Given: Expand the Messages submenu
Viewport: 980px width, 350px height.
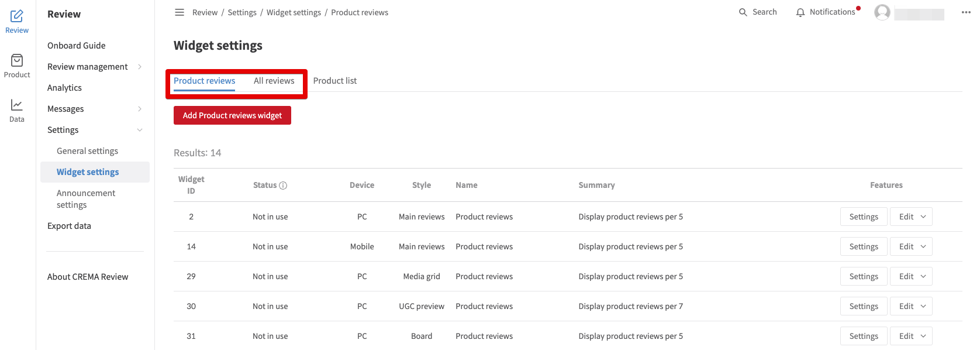Looking at the screenshot, I should [140, 109].
